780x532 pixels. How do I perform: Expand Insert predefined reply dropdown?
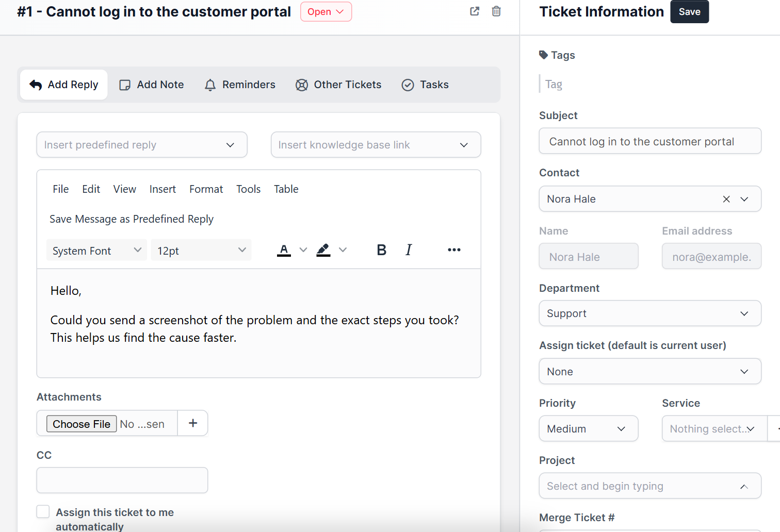click(x=142, y=145)
